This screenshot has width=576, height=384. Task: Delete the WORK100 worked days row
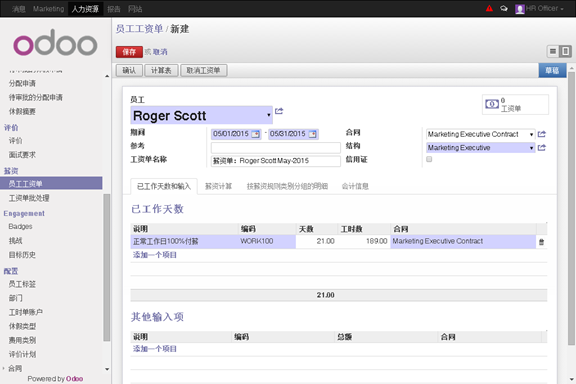541,242
